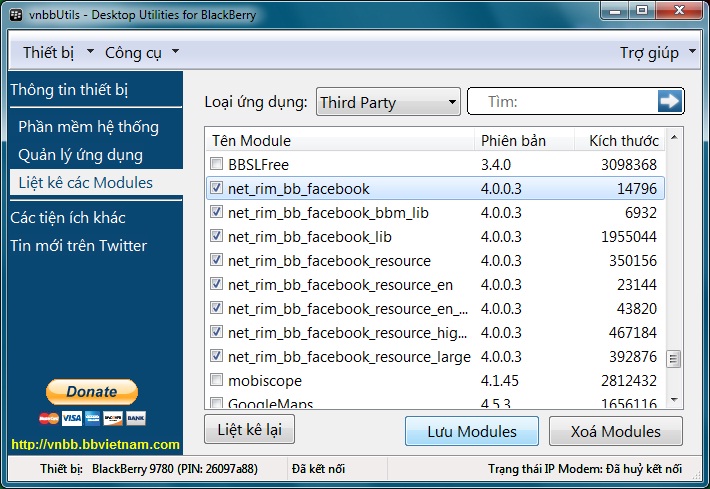The image size is (710, 489).
Task: Click the Tìm search input field
Action: (561, 101)
